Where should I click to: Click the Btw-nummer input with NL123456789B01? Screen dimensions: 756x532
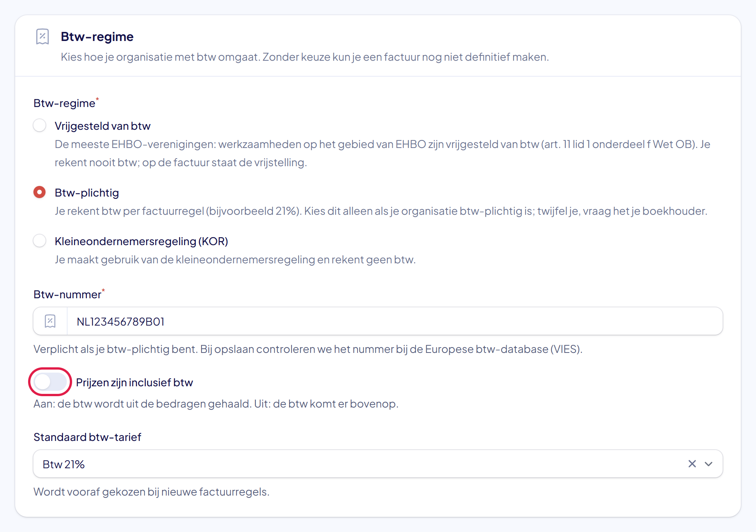tap(395, 321)
